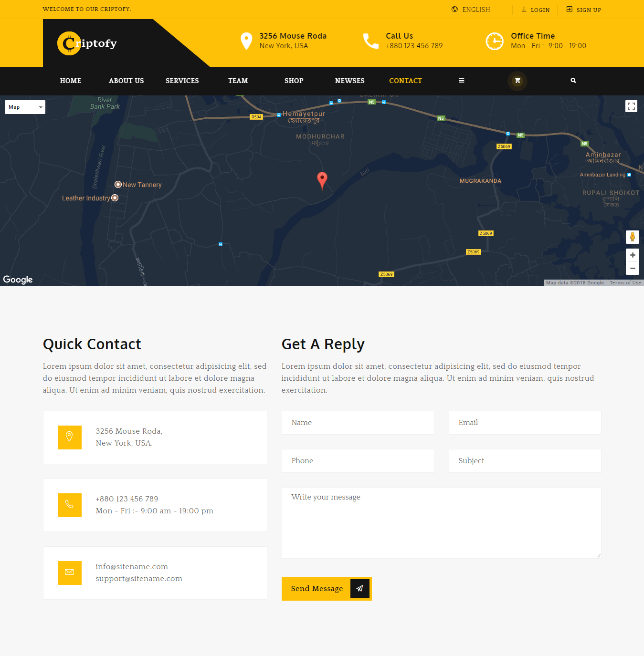The height and width of the screenshot is (656, 644).
Task: Open the Services menu item
Action: tap(182, 81)
